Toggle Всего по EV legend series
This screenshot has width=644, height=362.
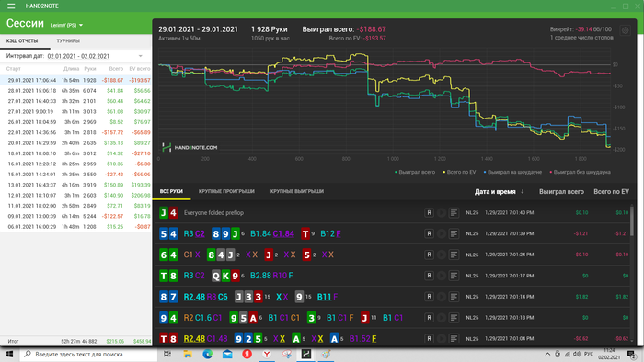[459, 172]
